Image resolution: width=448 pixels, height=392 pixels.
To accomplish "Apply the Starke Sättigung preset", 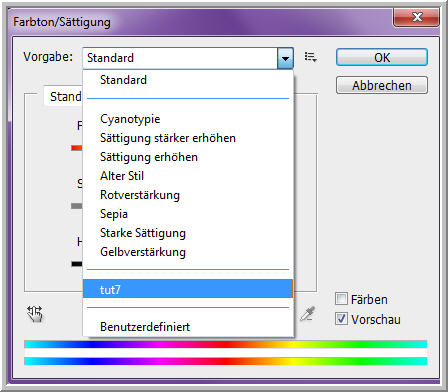I will [188, 233].
